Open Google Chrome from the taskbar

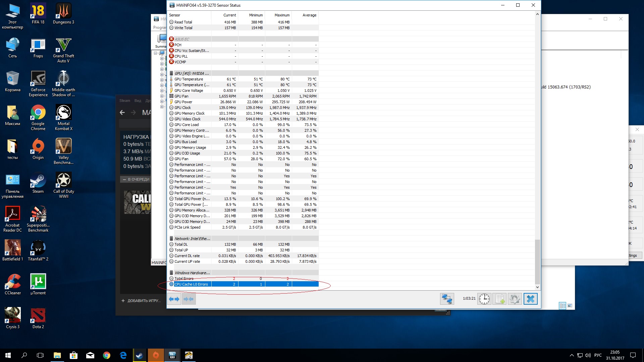click(x=107, y=355)
